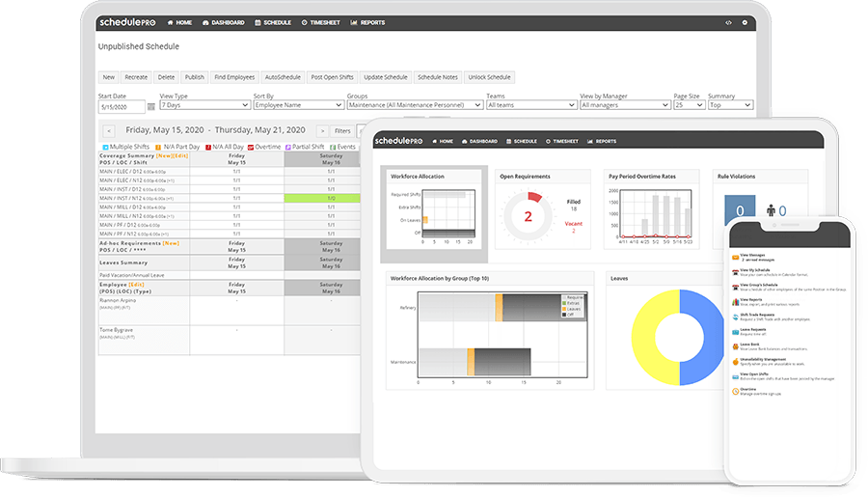
Task: Click the settings gear in laptop navbar
Action: (x=745, y=23)
